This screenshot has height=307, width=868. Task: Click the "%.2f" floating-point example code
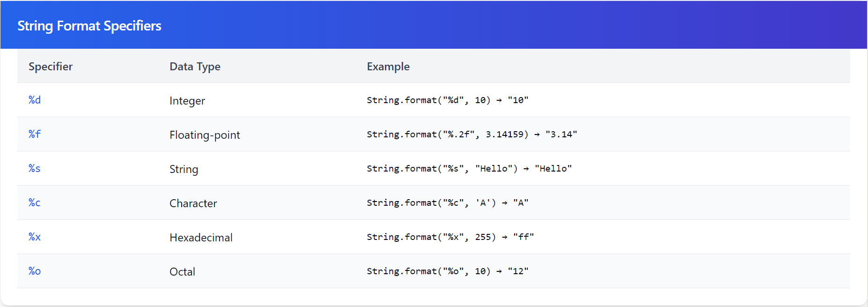(471, 134)
